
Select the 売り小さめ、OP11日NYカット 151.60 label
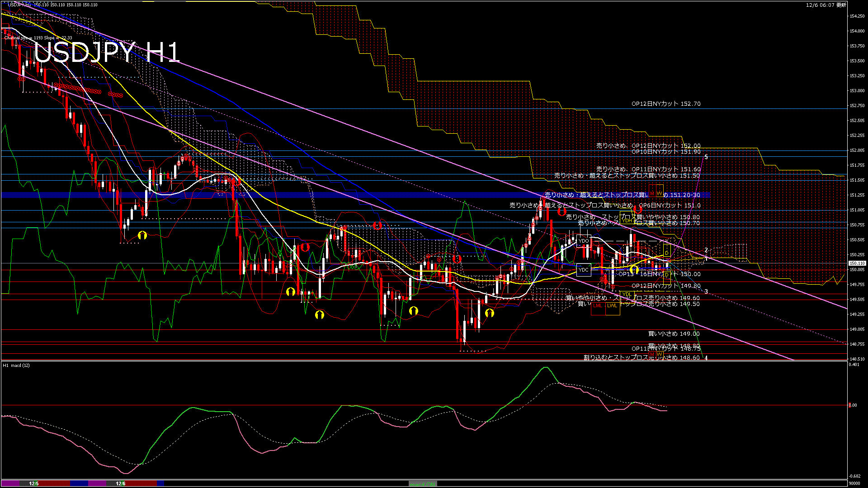click(x=648, y=169)
